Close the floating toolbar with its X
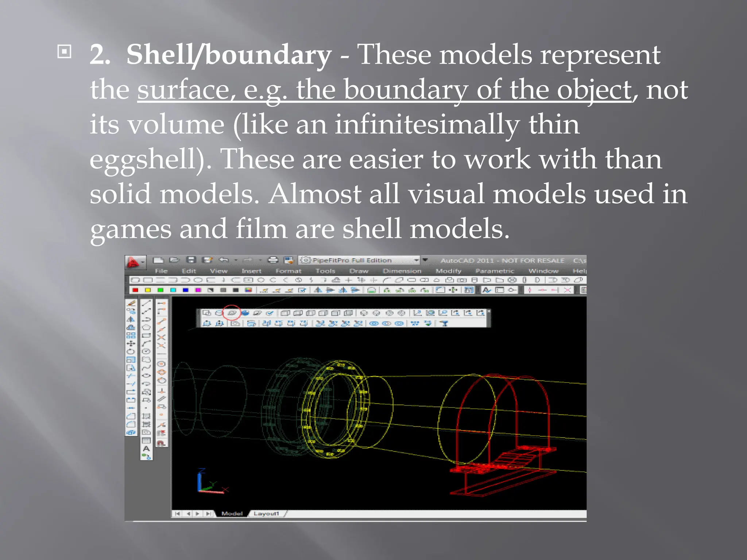747x560 pixels. click(488, 311)
